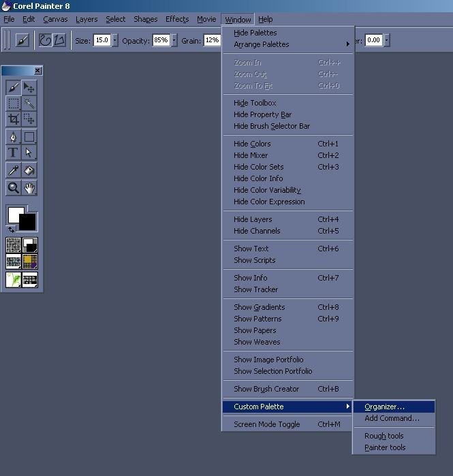The height and width of the screenshot is (476, 453).
Task: Open the nozzle selector thumbnail
Action: (x=30, y=280)
